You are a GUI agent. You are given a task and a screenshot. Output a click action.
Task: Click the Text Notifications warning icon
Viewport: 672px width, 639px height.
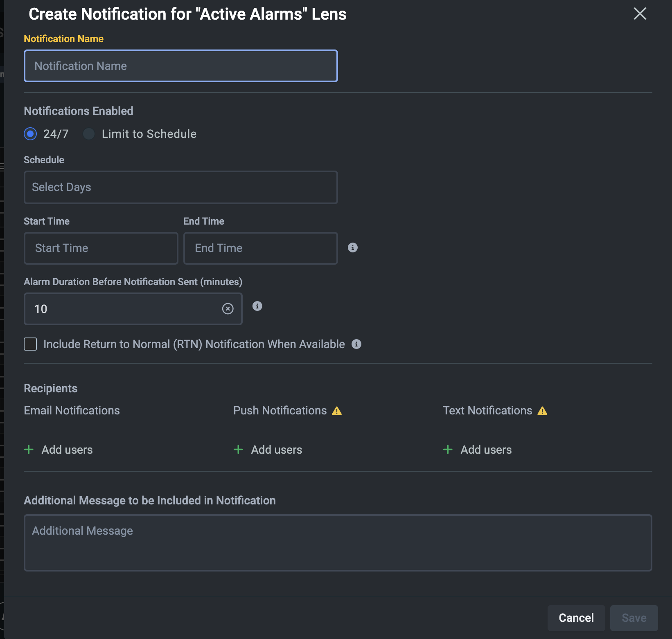(542, 411)
